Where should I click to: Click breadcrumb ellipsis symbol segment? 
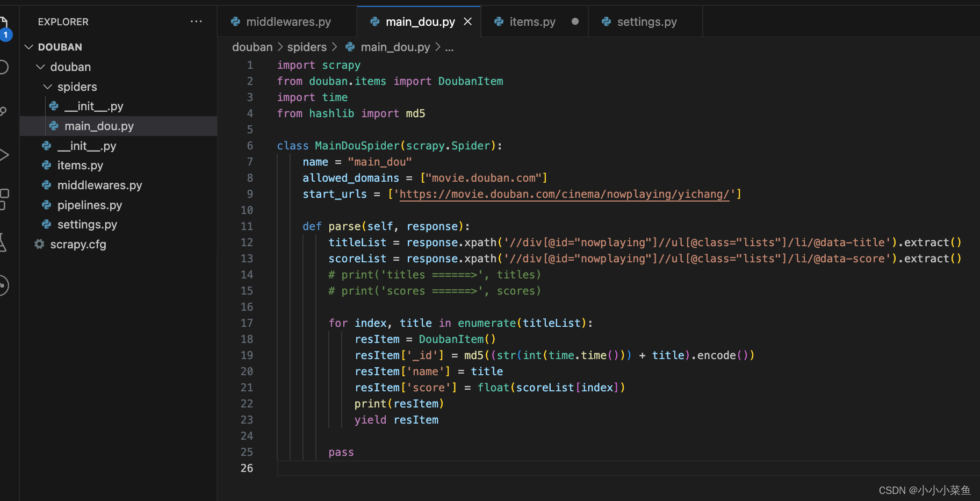450,47
